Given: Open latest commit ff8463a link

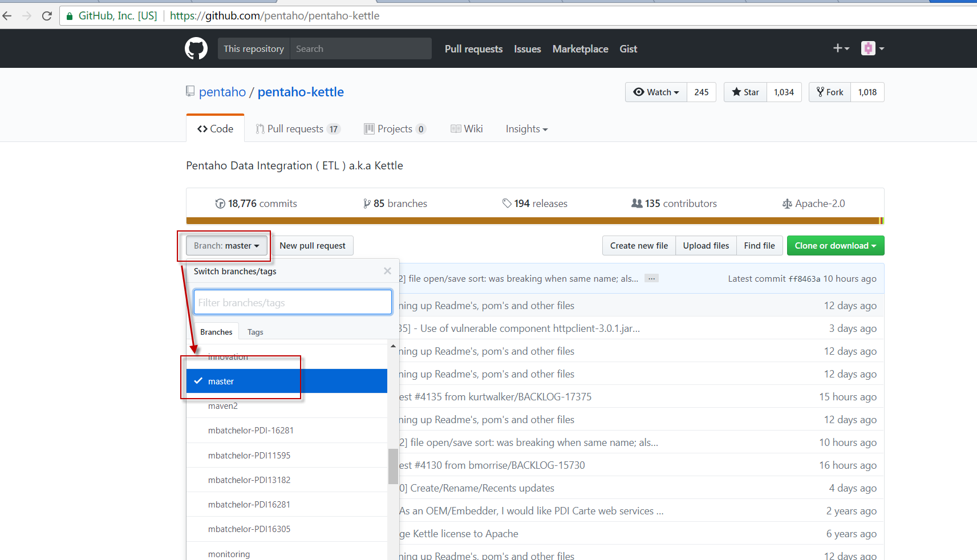Looking at the screenshot, I should [x=804, y=279].
